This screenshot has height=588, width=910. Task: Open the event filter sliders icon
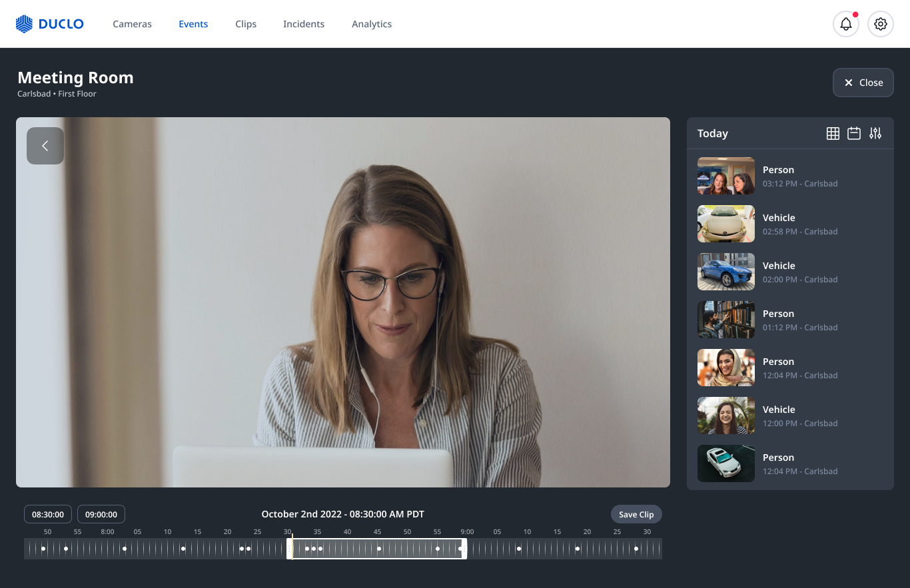(x=875, y=133)
